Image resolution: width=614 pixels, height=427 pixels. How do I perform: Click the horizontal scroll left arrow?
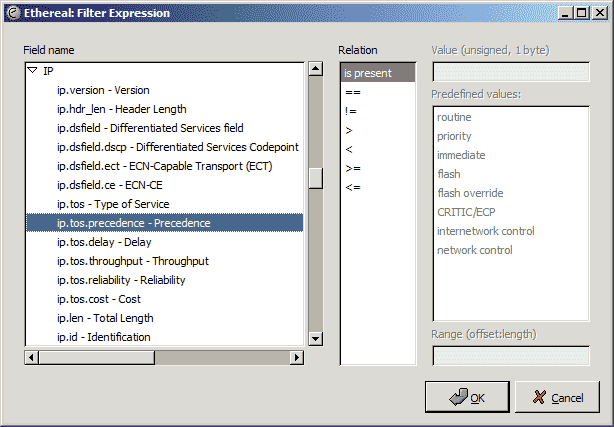click(x=31, y=357)
